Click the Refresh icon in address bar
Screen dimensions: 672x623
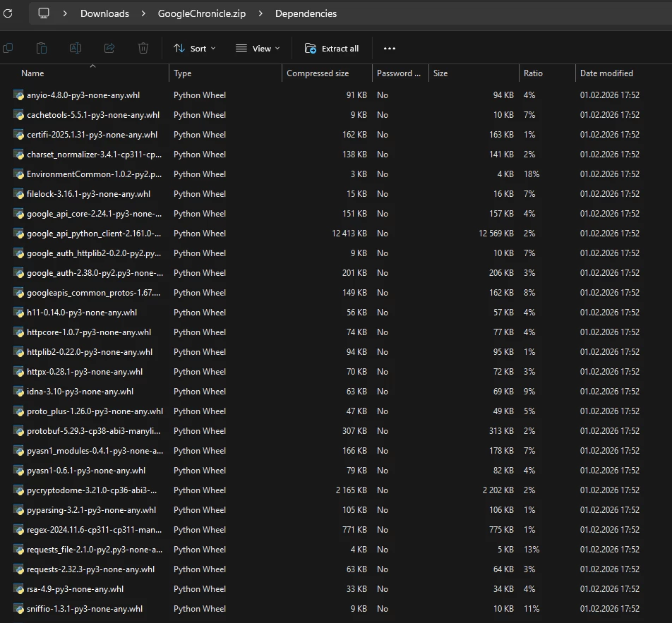[8, 13]
